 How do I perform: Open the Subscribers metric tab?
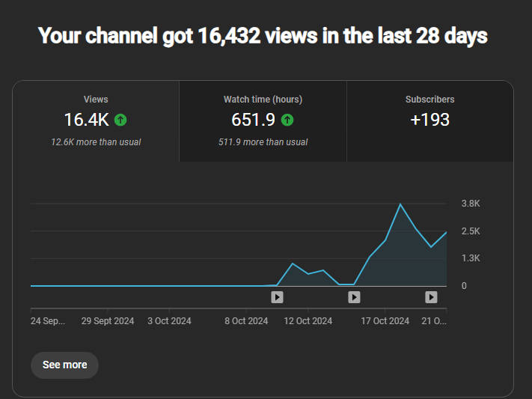coord(430,121)
